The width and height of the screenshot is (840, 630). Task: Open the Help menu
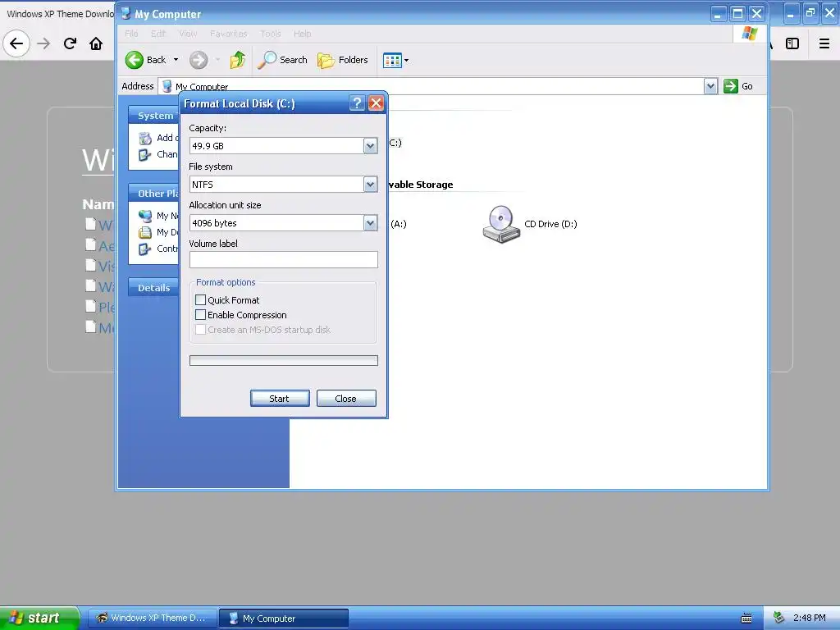coord(302,34)
